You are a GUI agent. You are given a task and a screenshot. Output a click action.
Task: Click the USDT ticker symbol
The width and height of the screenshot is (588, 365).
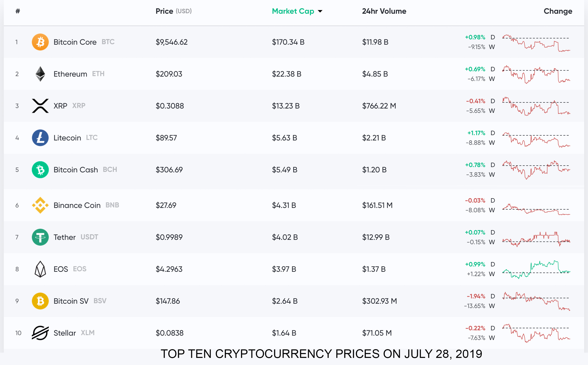(89, 237)
